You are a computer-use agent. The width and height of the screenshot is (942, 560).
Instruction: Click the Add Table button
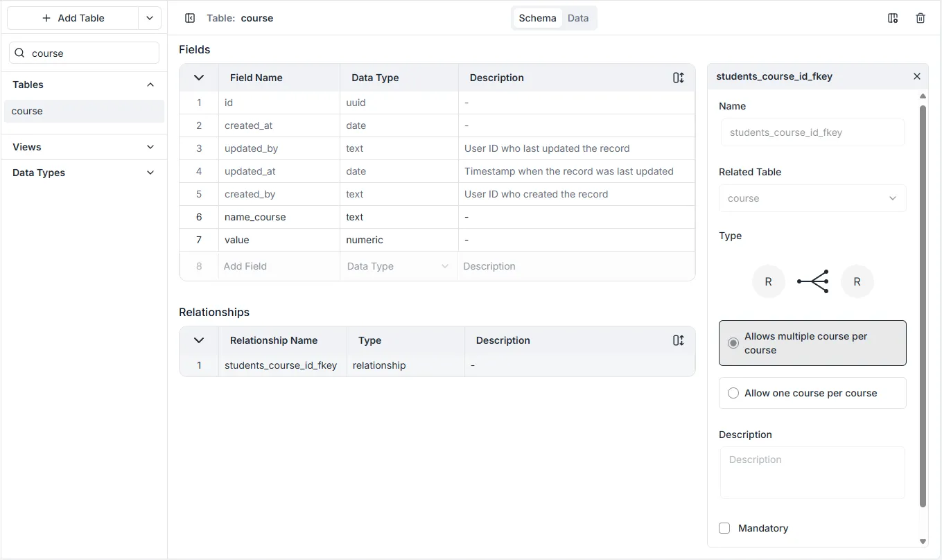pos(73,18)
